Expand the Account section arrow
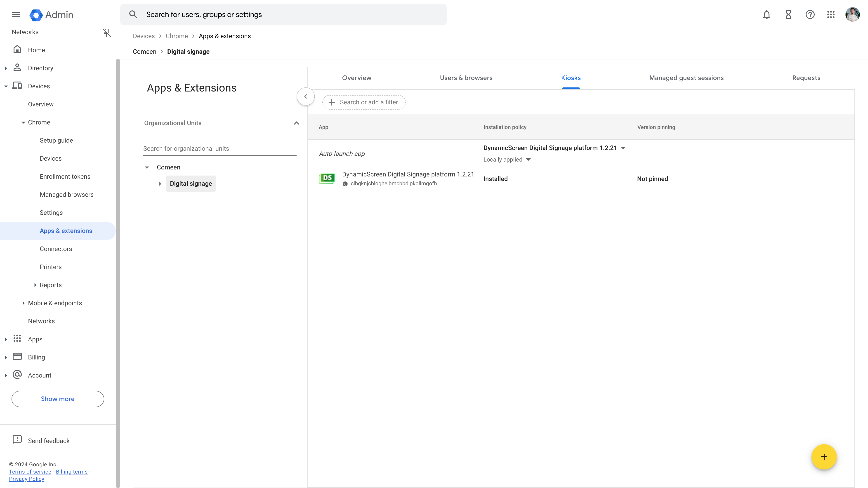The image size is (868, 488). coord(6,375)
